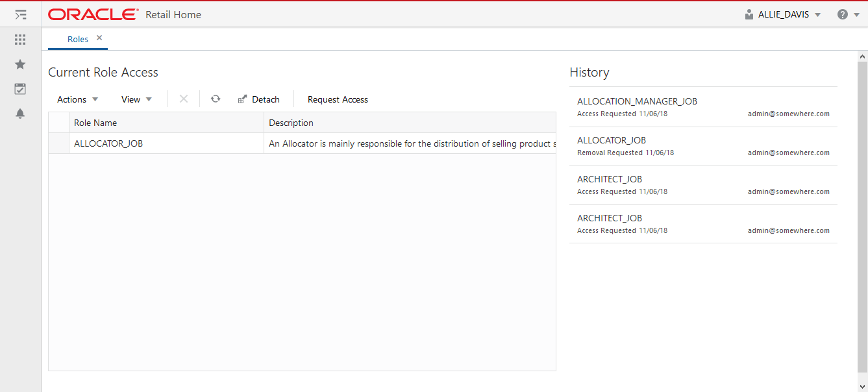
Task: Detach the role access table
Action: [x=258, y=99]
